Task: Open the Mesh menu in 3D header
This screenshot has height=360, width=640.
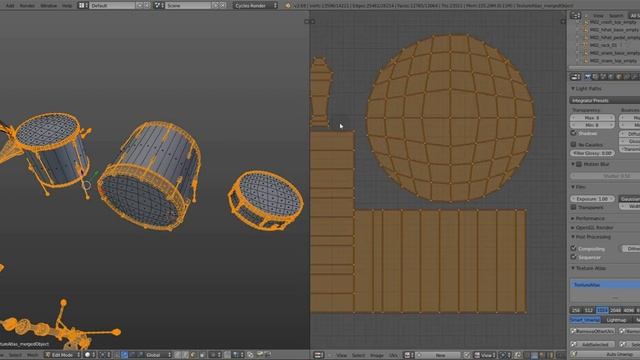Action: point(33,355)
